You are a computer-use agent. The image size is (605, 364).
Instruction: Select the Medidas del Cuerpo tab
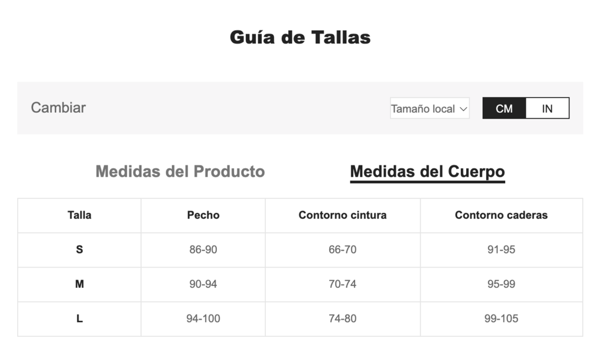pos(428,172)
